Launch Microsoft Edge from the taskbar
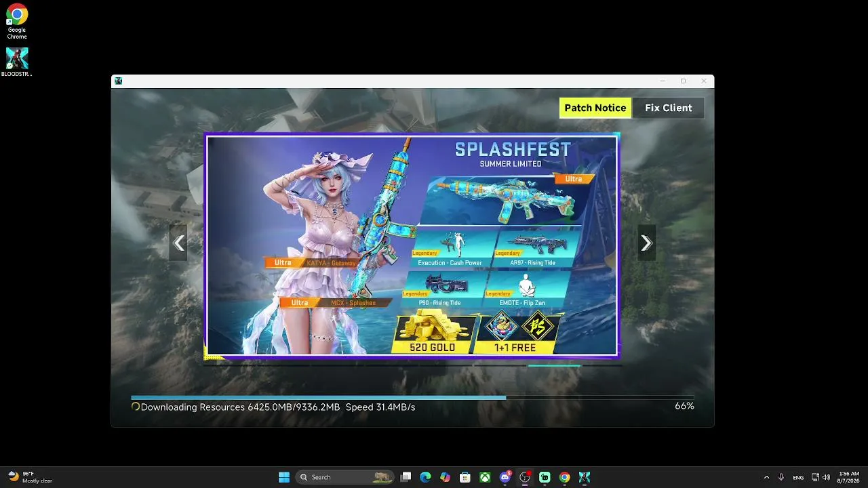This screenshot has width=868, height=488. click(x=425, y=477)
